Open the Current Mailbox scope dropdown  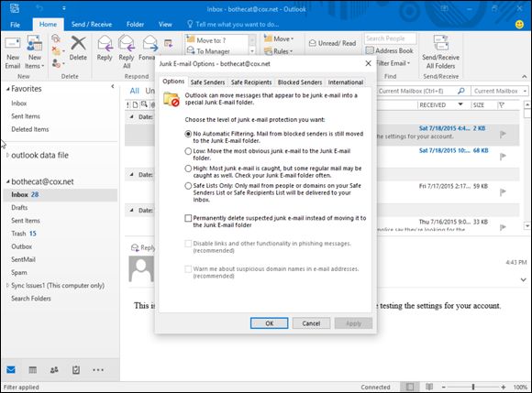pyautogui.click(x=525, y=91)
